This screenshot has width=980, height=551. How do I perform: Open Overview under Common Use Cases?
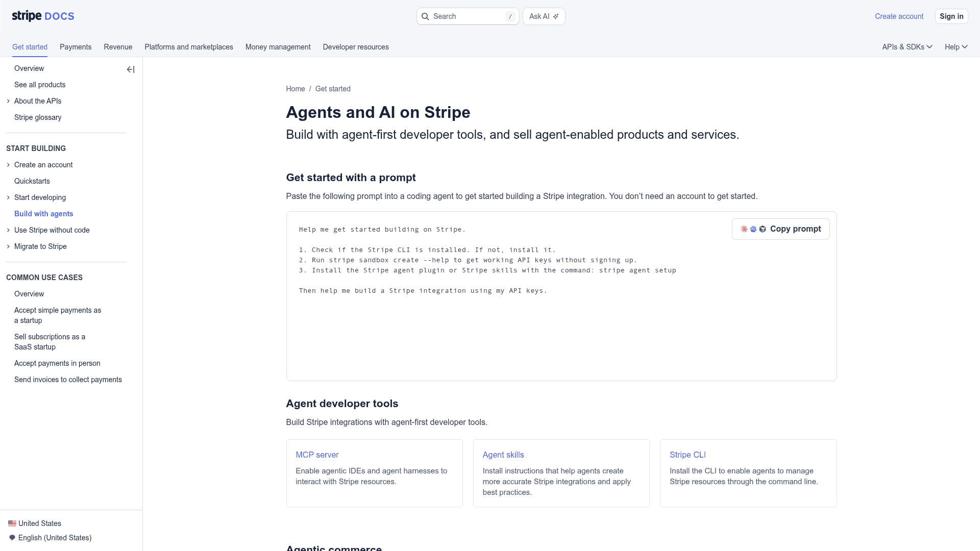tap(29, 294)
